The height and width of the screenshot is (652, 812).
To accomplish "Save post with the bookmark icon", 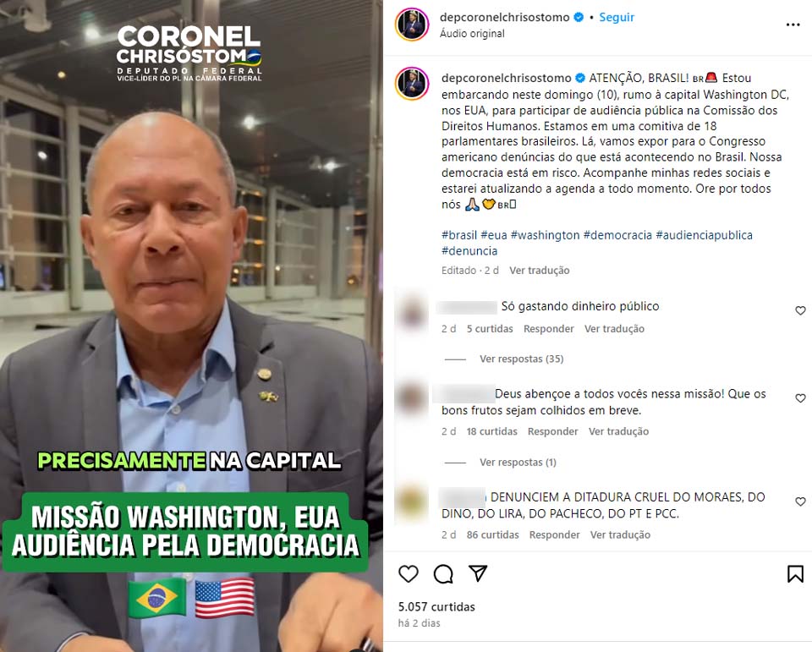I will pos(795,574).
